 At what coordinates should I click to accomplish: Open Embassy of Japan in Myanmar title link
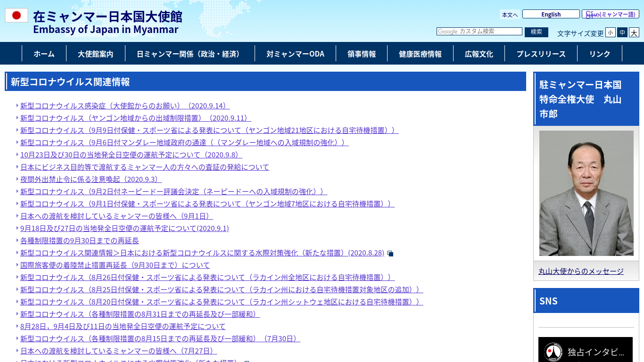tap(107, 22)
